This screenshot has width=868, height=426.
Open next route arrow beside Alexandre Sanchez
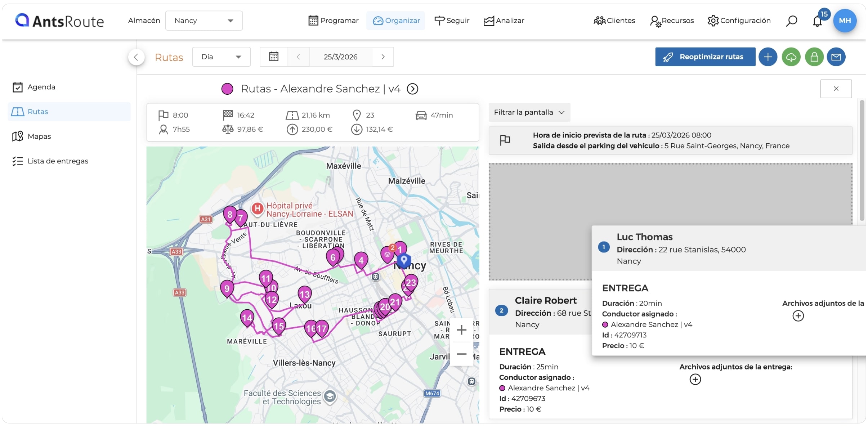(x=412, y=89)
